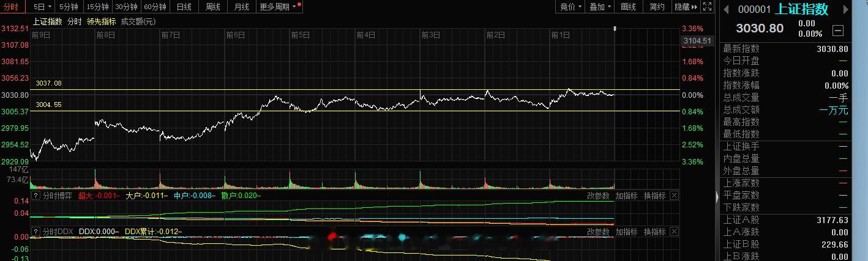This screenshot has height=261, width=868.
Task: Close the 分时DDX indicator panel
Action: tap(674, 232)
